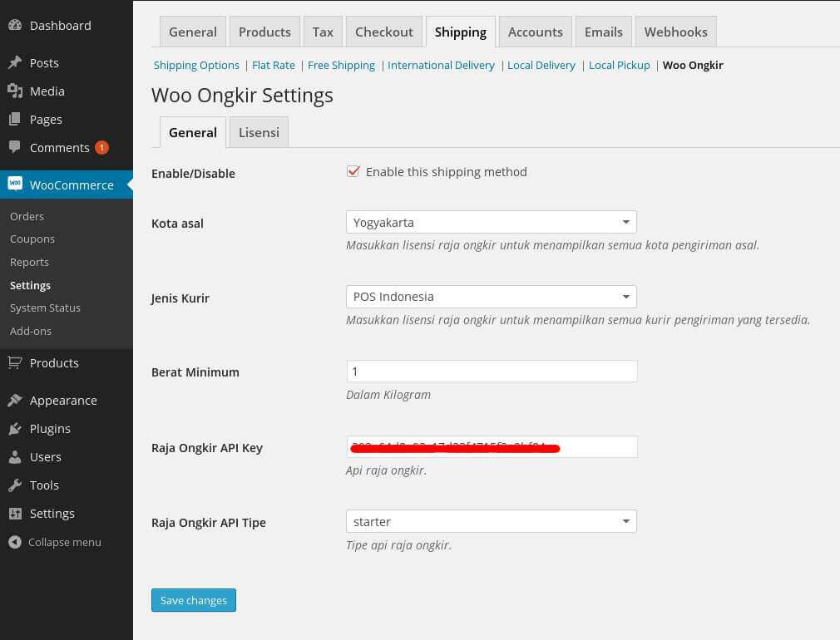Open the Orders submenu item

[x=27, y=216]
